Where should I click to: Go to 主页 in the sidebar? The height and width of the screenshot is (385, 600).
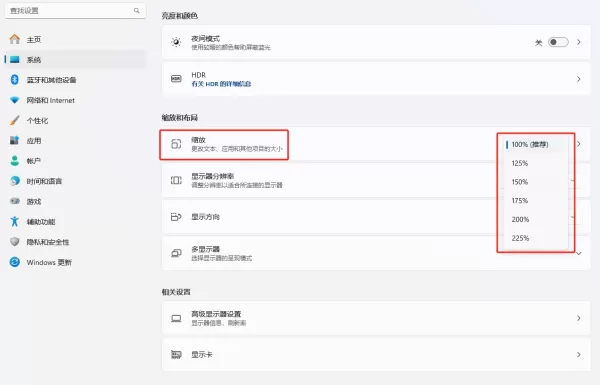[75, 39]
